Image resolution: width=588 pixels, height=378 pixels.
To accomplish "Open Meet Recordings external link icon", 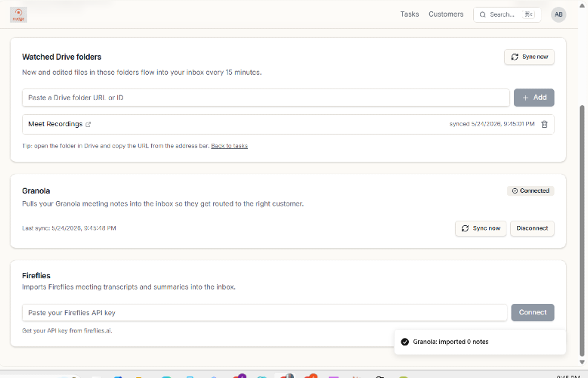I will tap(88, 125).
